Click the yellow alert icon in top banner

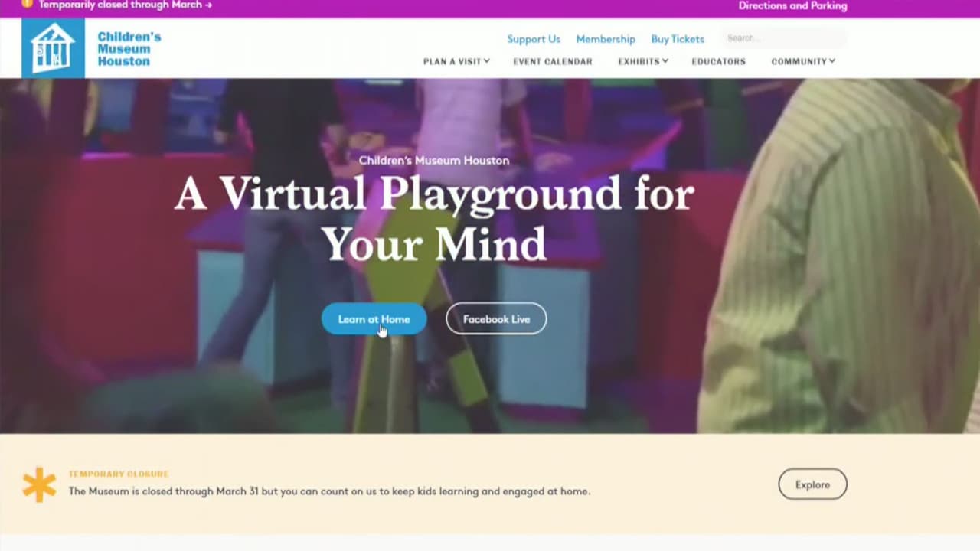(x=28, y=4)
